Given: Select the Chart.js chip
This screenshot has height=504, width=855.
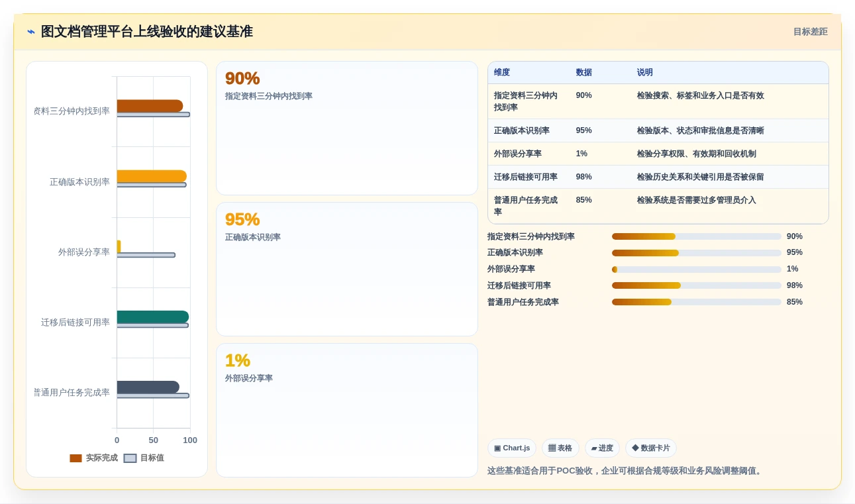Looking at the screenshot, I should (512, 448).
